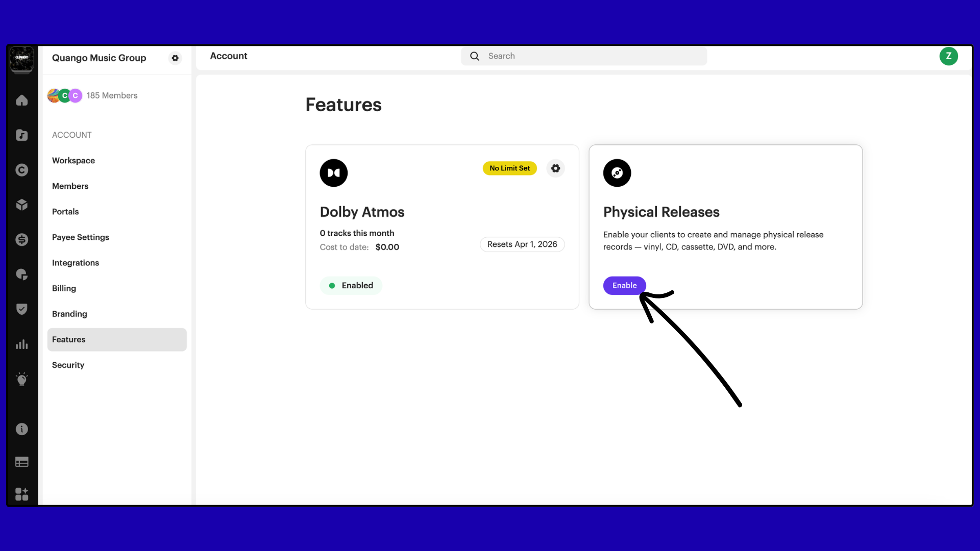The height and width of the screenshot is (551, 980).
Task: Toggle the Dolby Atmos Enabled status
Action: pos(351,286)
